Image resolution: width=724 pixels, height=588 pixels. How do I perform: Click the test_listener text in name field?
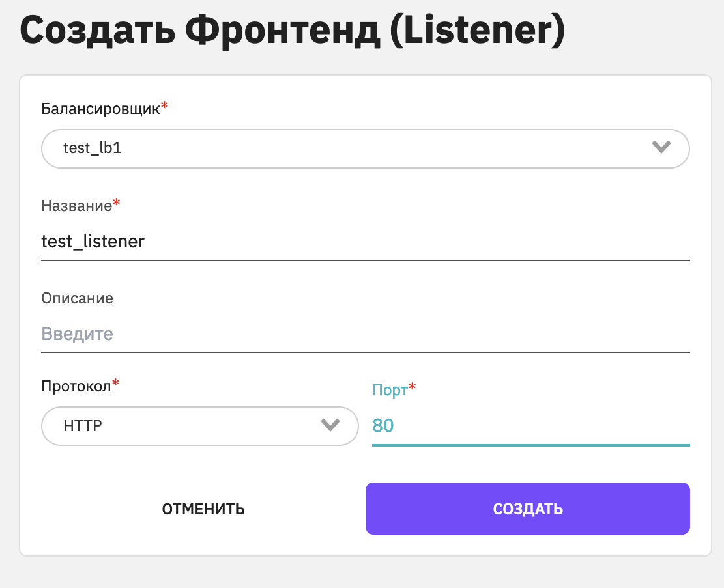click(93, 242)
